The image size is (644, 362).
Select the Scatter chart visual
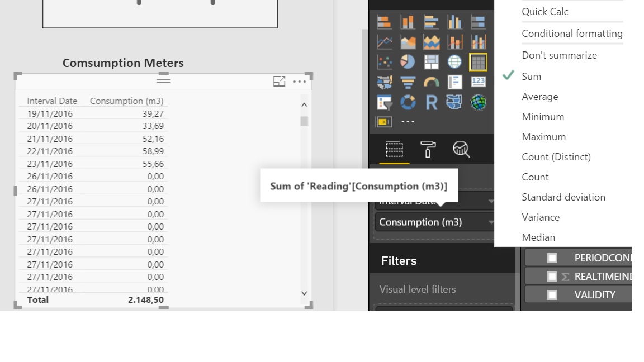pyautogui.click(x=385, y=62)
